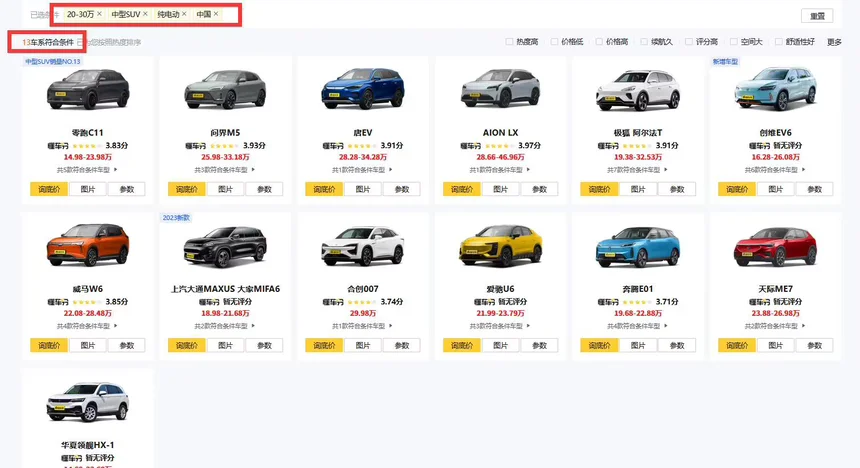Click 询底价 for 问界M5
Image resolution: width=860 pixels, height=468 pixels.
[186, 189]
